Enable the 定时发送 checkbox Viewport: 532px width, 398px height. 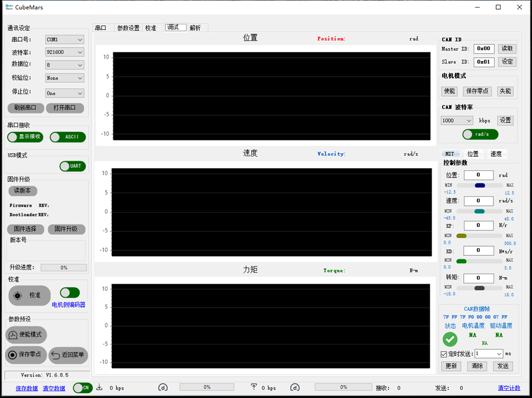coord(444,354)
